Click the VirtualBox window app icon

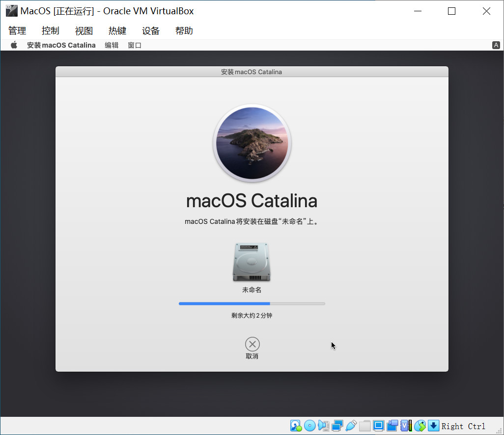(12, 11)
